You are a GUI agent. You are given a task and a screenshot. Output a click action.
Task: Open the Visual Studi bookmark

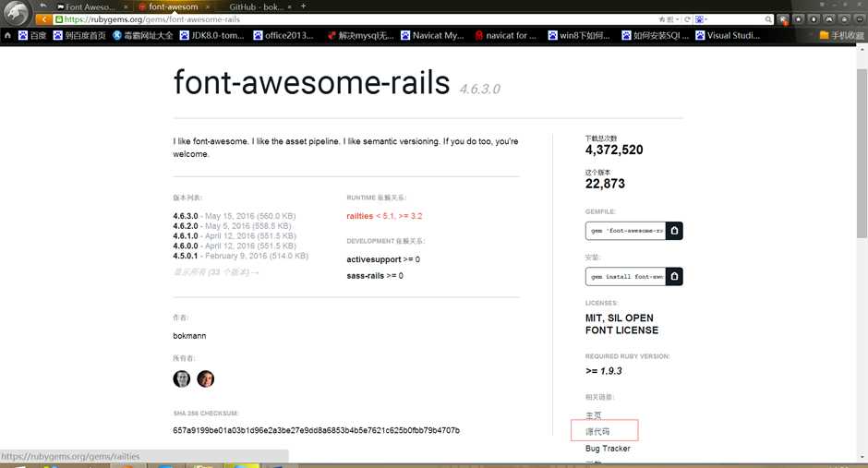click(728, 35)
